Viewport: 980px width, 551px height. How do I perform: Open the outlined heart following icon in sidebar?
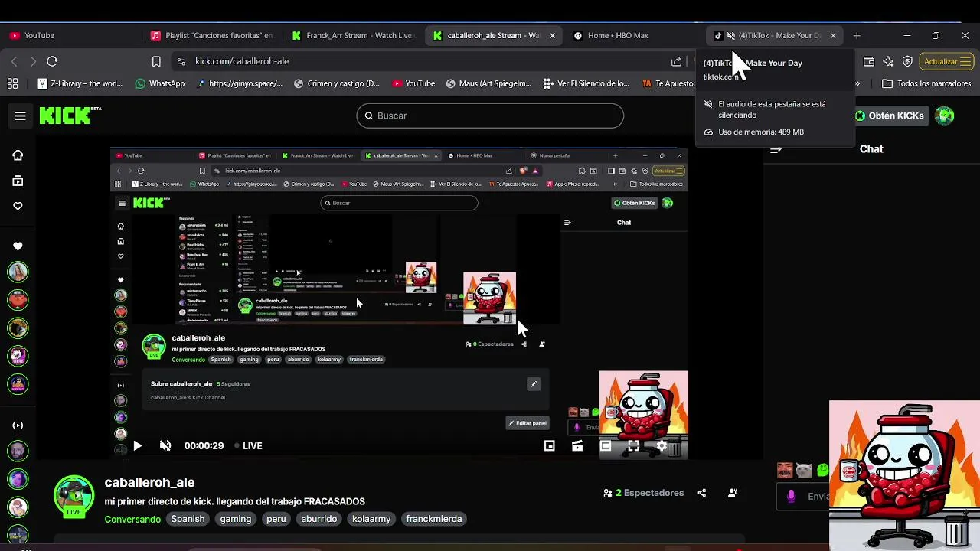[x=18, y=206]
